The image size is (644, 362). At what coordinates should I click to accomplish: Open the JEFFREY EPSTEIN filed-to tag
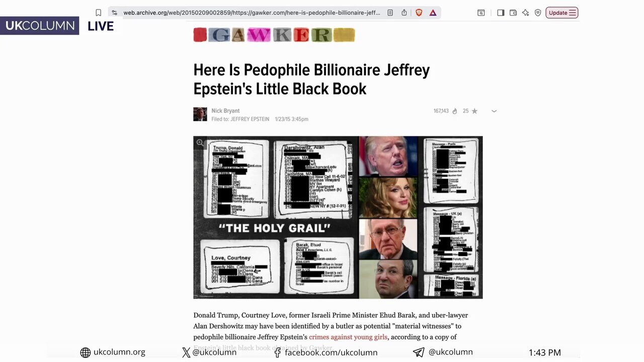[250, 119]
